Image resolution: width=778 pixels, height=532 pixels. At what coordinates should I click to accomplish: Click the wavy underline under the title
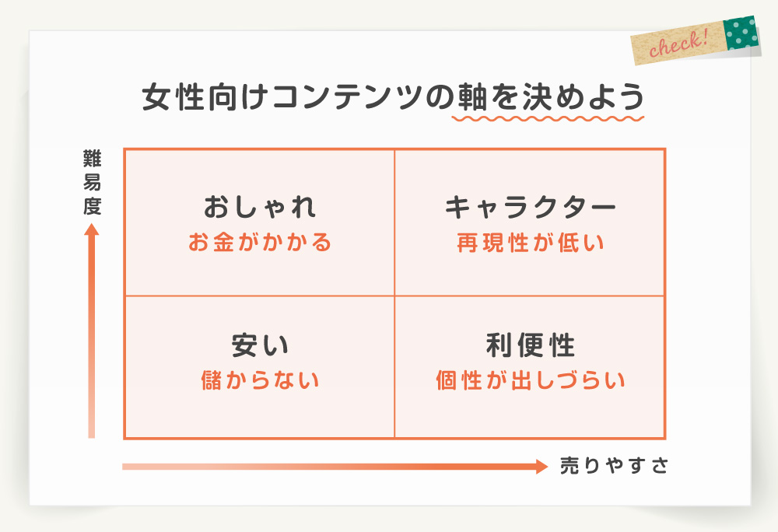[548, 118]
